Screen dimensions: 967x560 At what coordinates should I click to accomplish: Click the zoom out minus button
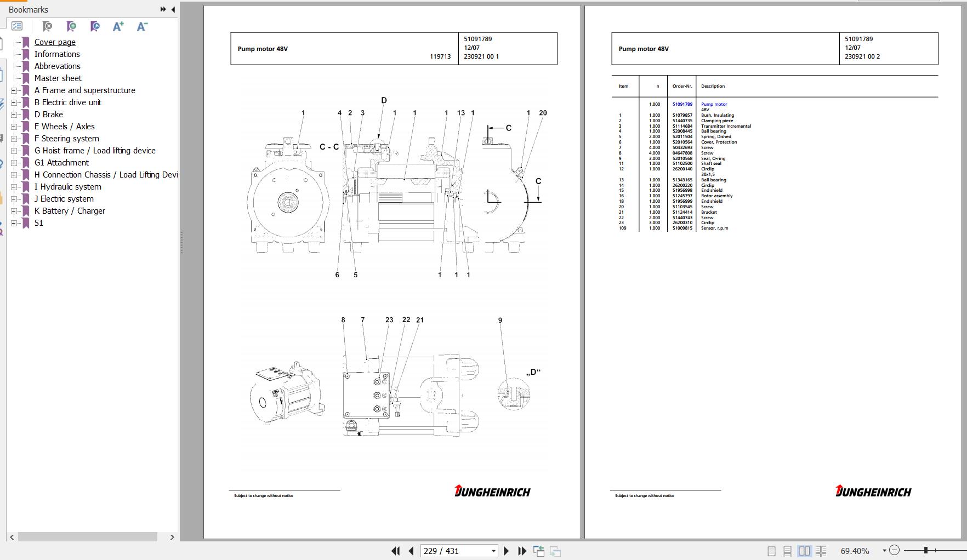click(x=894, y=550)
